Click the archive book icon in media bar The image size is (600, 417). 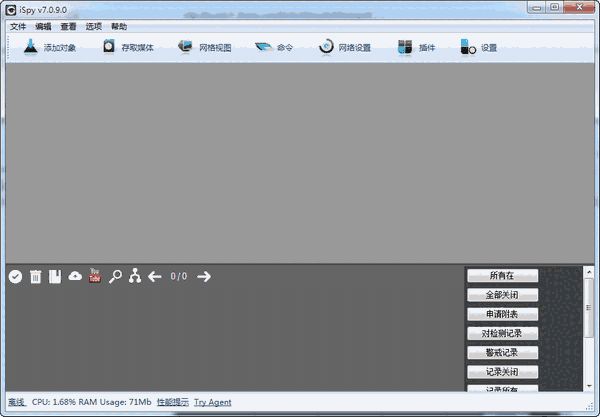coord(55,276)
